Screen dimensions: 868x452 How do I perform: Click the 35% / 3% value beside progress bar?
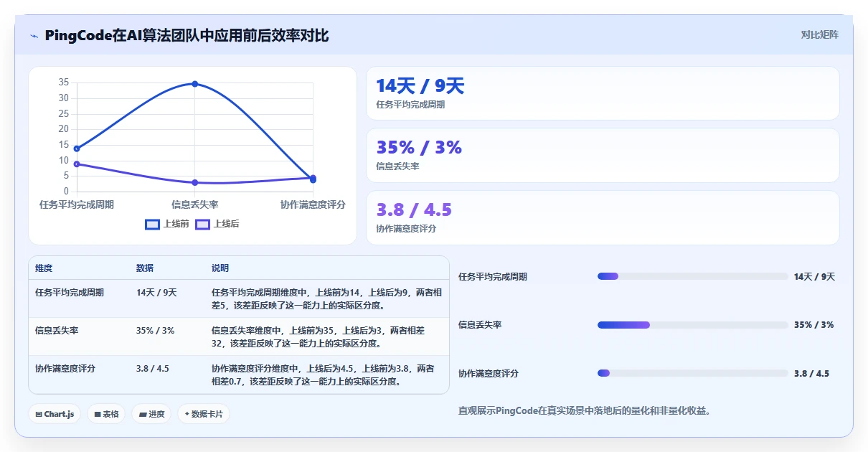point(813,325)
